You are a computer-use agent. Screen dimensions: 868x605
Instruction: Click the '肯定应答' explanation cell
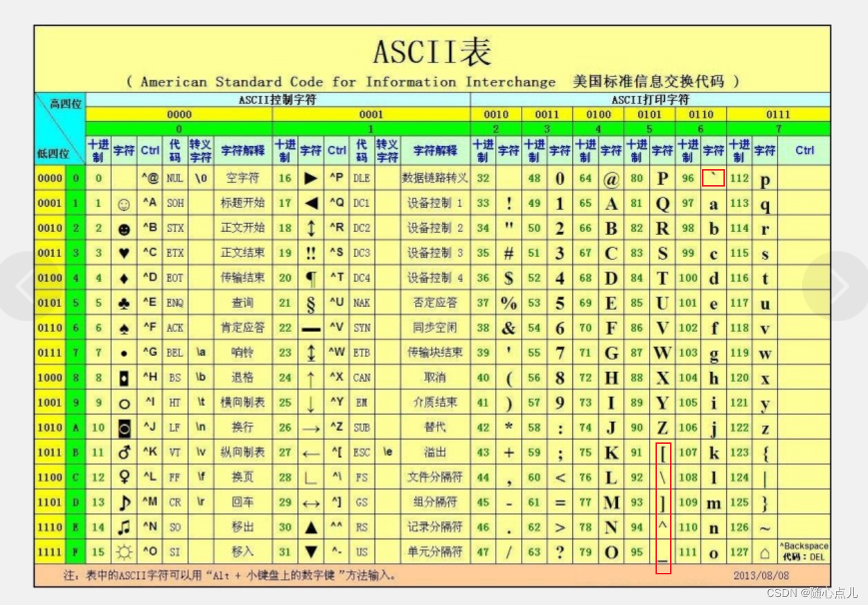click(242, 328)
